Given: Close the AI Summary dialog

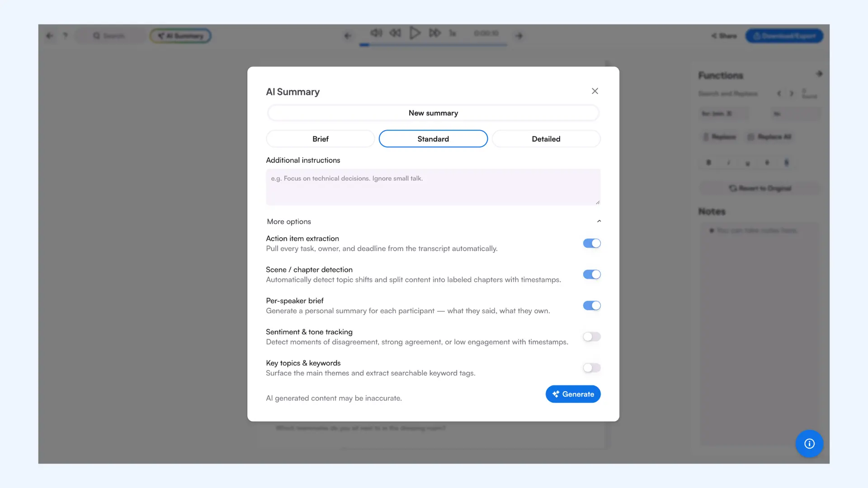Looking at the screenshot, I should coord(595,91).
